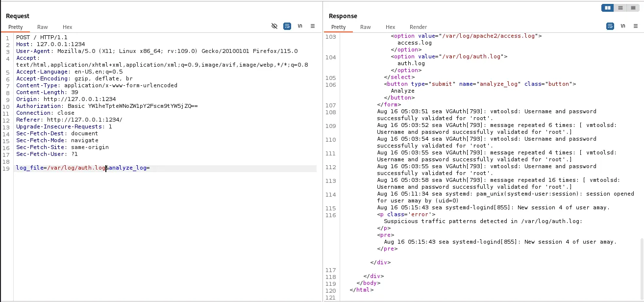The height and width of the screenshot is (302, 644).
Task: Click the Accept value text/html,application/xhtml+xml line
Action: pos(162,65)
